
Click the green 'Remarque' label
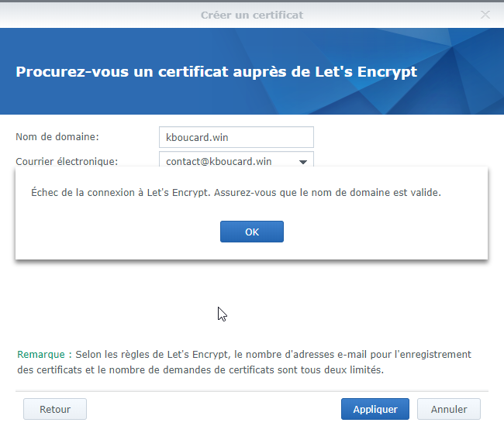(42, 354)
